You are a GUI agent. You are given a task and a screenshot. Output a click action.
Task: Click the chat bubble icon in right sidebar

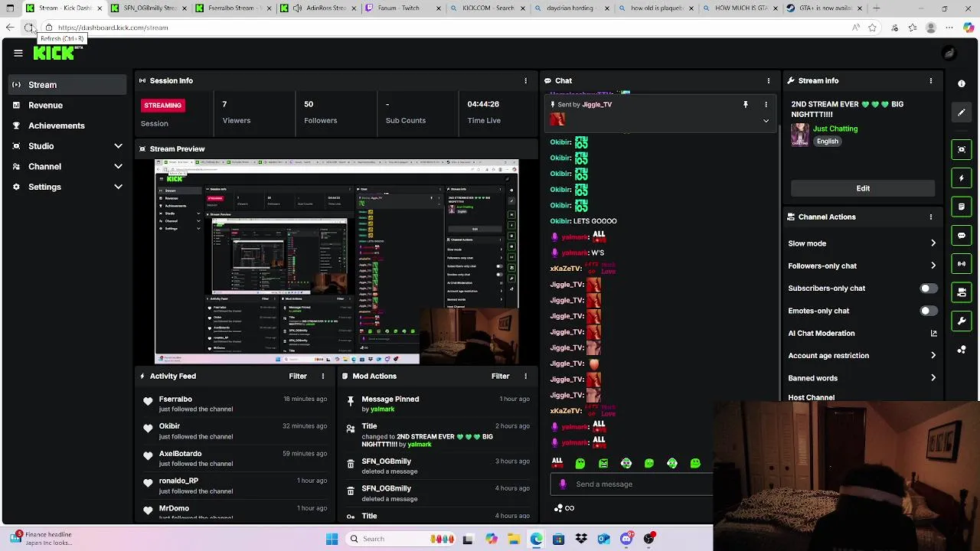pyautogui.click(x=962, y=236)
